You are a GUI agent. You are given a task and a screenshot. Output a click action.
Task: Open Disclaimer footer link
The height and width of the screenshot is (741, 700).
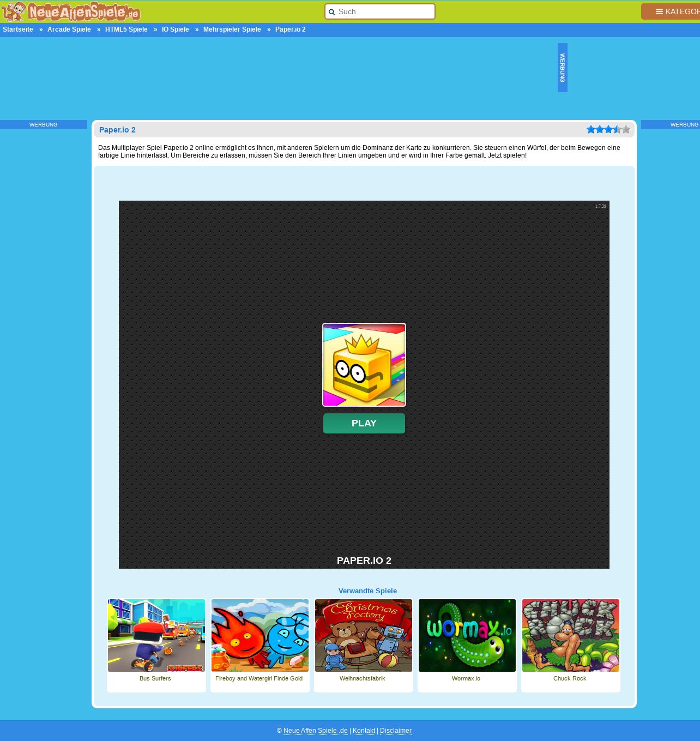tap(396, 731)
